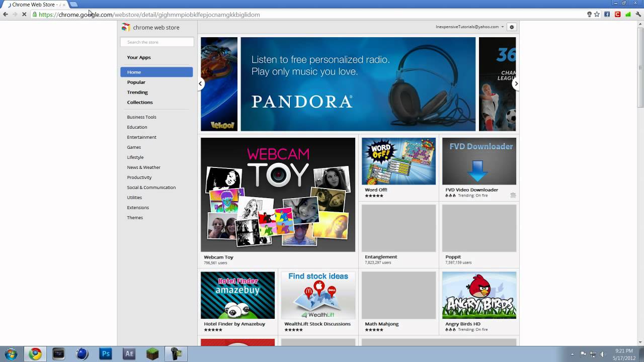Open Photoshop from the taskbar
The image size is (644, 362).
point(106,354)
